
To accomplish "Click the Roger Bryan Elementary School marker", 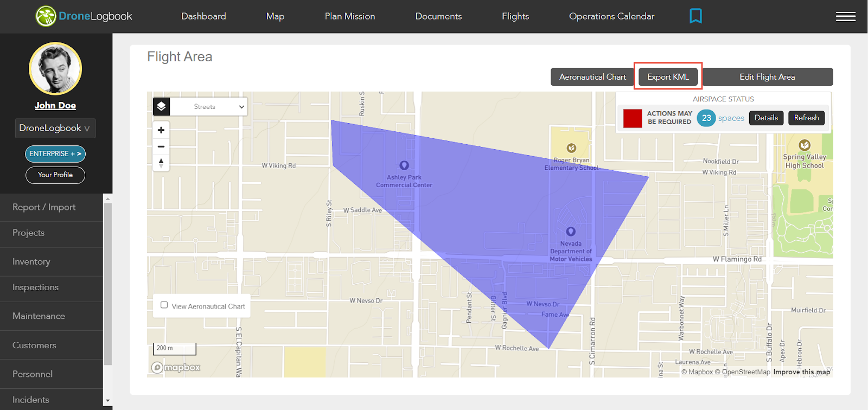I will tap(571, 148).
